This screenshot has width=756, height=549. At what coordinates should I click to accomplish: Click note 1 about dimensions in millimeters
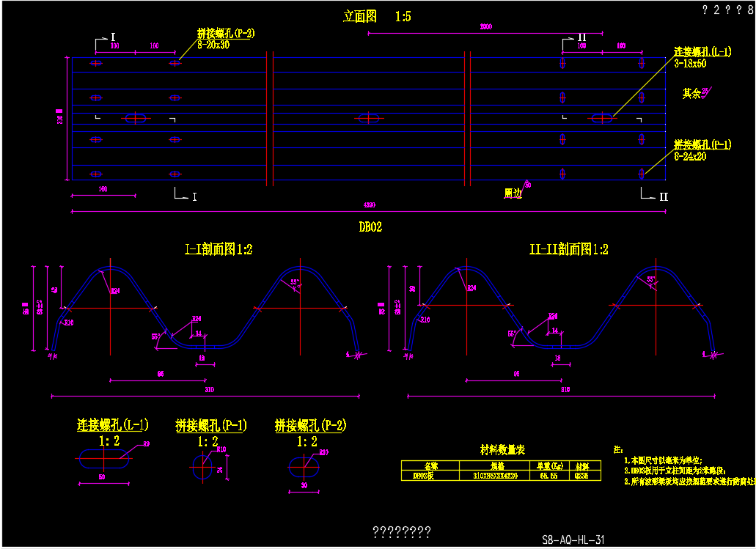pos(663,461)
